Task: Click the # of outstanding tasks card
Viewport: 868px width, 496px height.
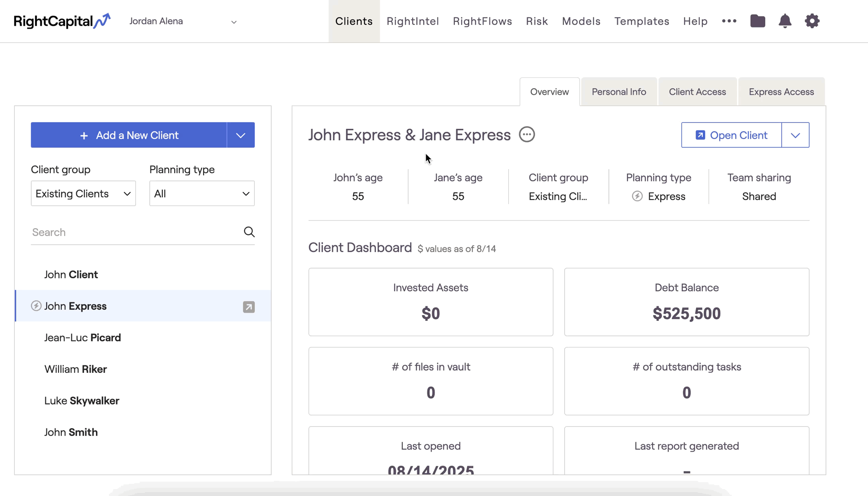Action: coord(687,381)
